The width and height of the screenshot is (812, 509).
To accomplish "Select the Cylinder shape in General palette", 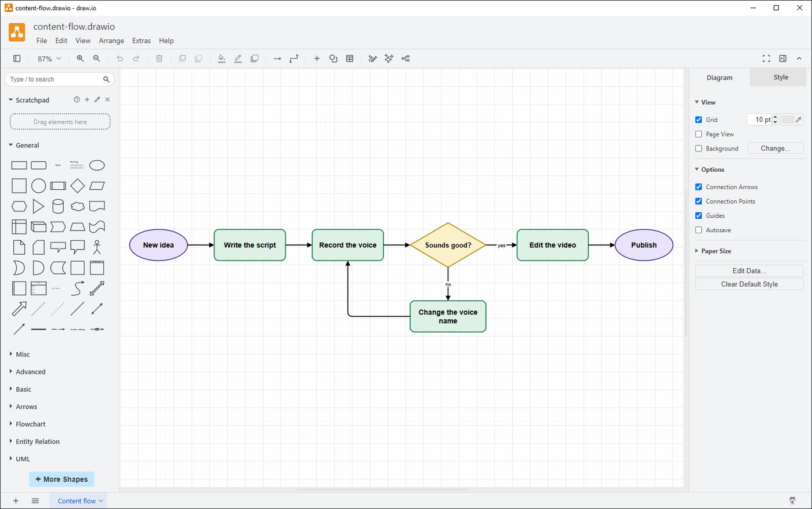I will (58, 206).
